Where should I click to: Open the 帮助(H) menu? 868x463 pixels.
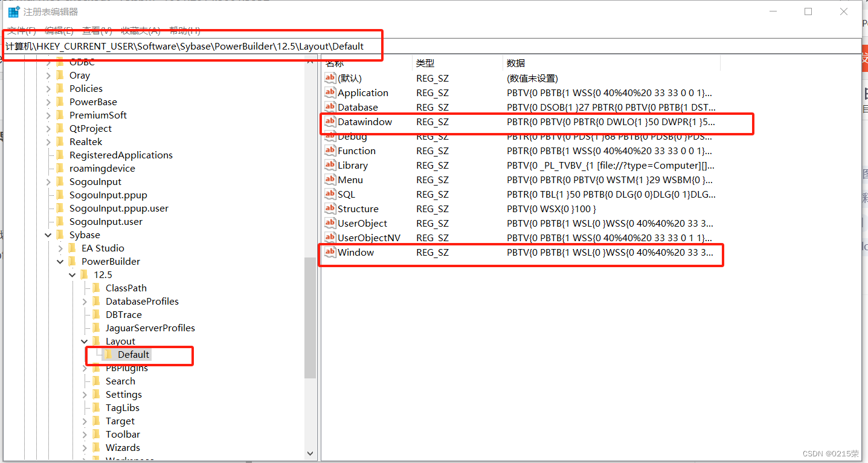point(185,30)
